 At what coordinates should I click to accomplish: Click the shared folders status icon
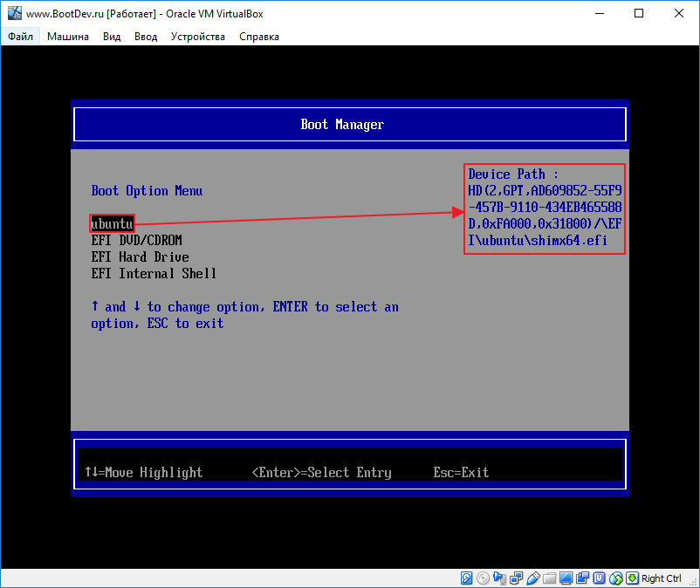coord(549,578)
